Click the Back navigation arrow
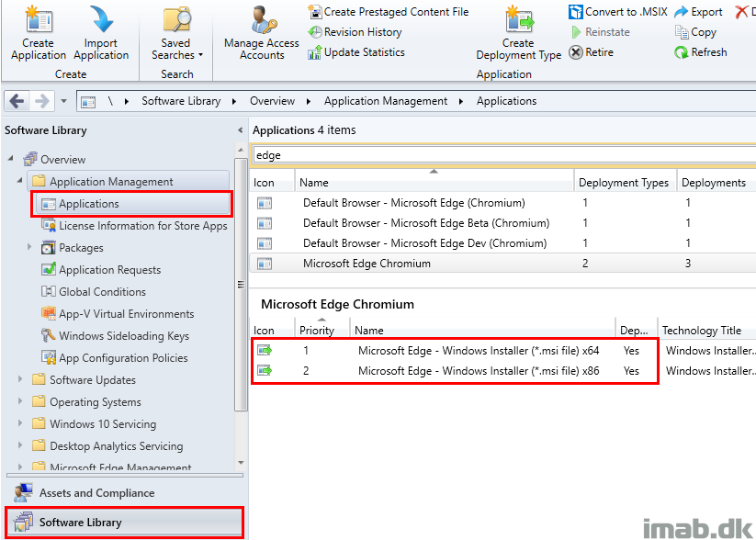Viewport: 756px width, 540px height. tap(17, 101)
